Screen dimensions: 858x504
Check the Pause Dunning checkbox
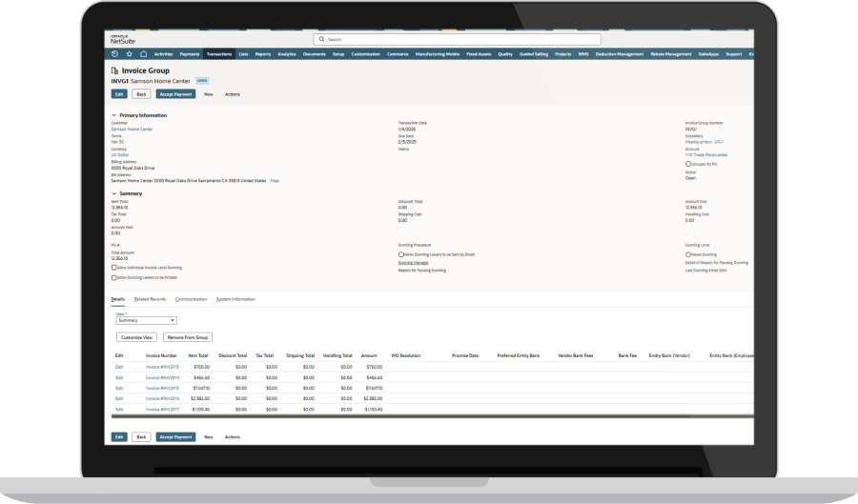click(x=688, y=254)
